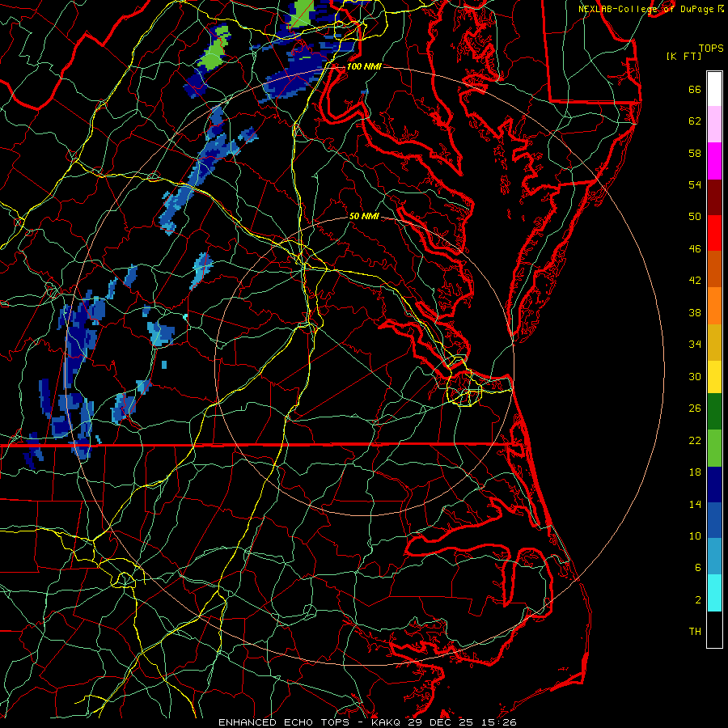Click the dark red 54 kft swatch
728x728 pixels.
click(x=714, y=197)
